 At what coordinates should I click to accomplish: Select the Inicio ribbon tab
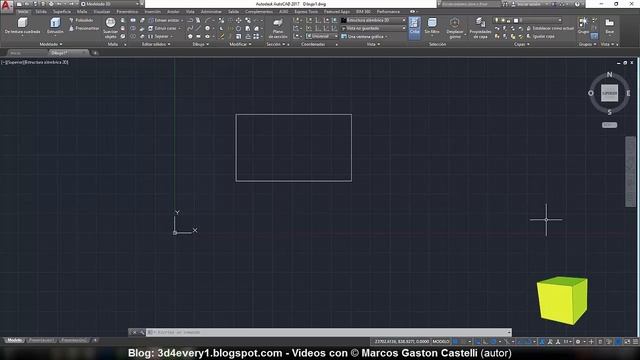(x=23, y=11)
